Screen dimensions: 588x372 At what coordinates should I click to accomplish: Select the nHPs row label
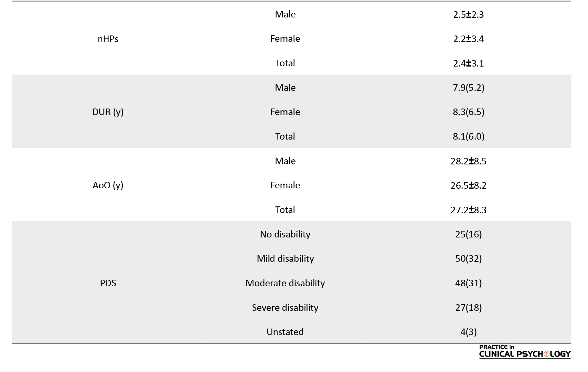click(x=108, y=39)
